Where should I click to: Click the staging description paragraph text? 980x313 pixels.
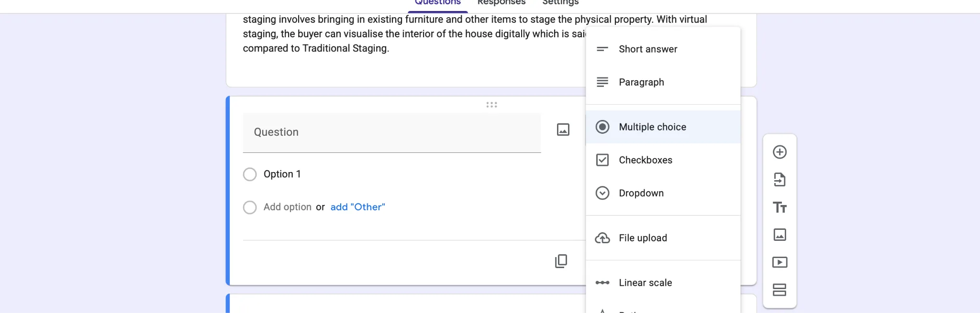click(475, 34)
